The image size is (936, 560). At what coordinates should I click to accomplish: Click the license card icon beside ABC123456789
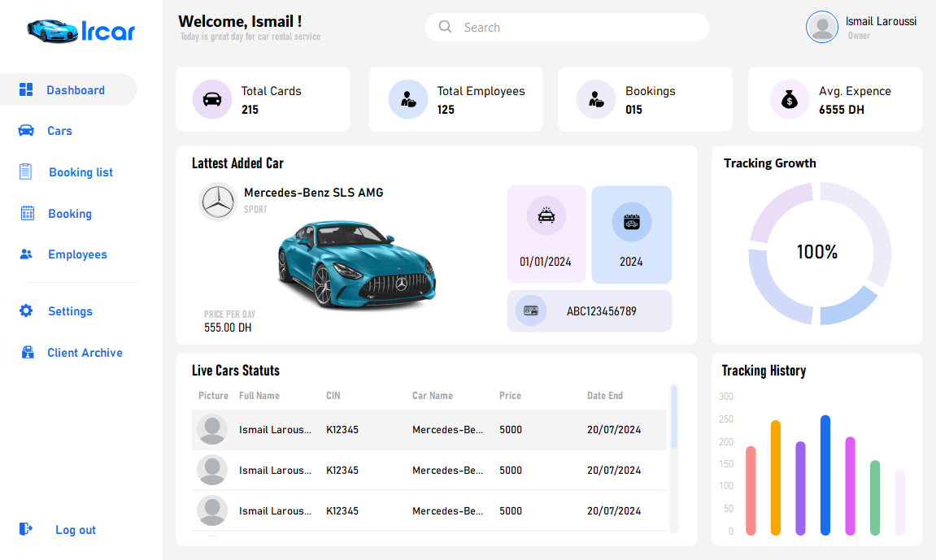[x=531, y=310]
